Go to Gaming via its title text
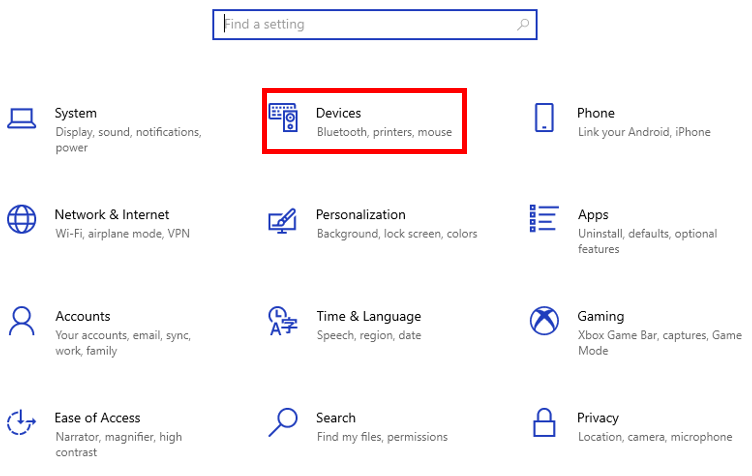 [x=600, y=316]
